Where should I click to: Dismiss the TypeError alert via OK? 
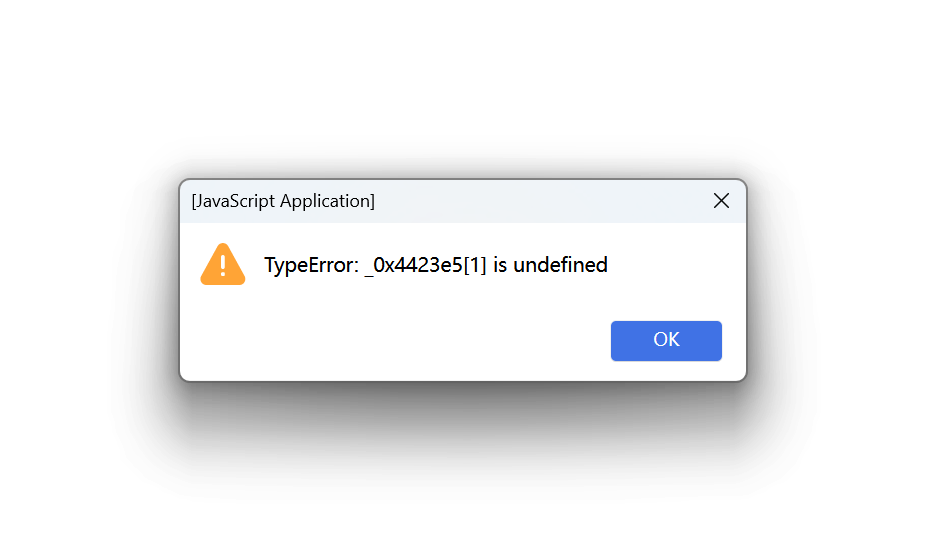(x=666, y=341)
